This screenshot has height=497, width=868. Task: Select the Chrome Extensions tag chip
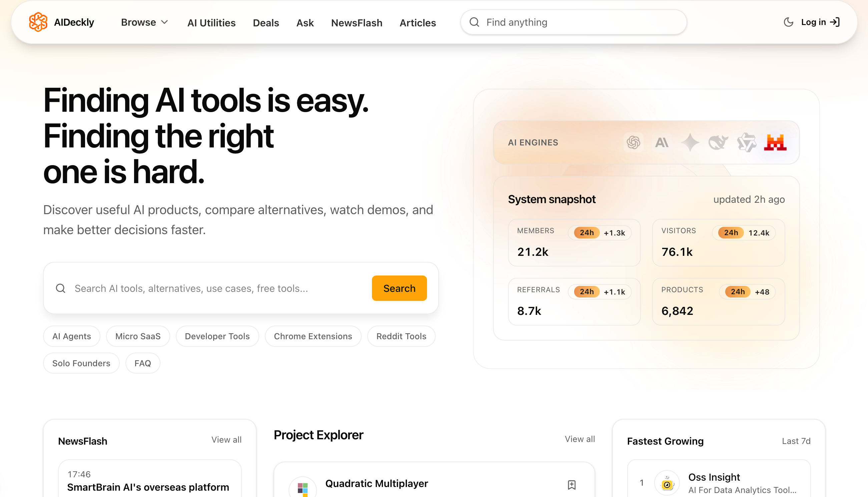[x=313, y=336]
